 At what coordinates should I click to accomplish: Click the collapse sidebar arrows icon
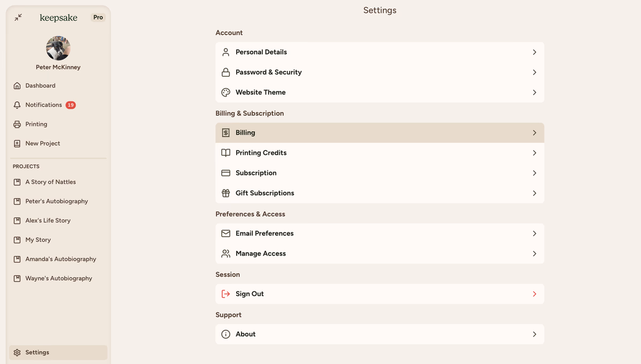tap(18, 18)
